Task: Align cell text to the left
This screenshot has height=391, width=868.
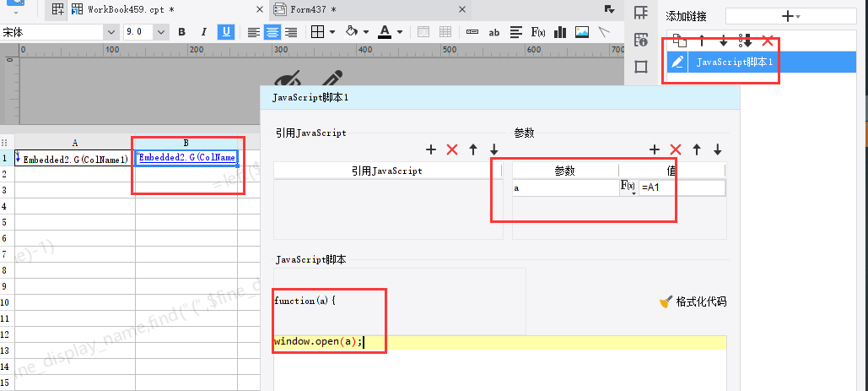Action: 254,32
